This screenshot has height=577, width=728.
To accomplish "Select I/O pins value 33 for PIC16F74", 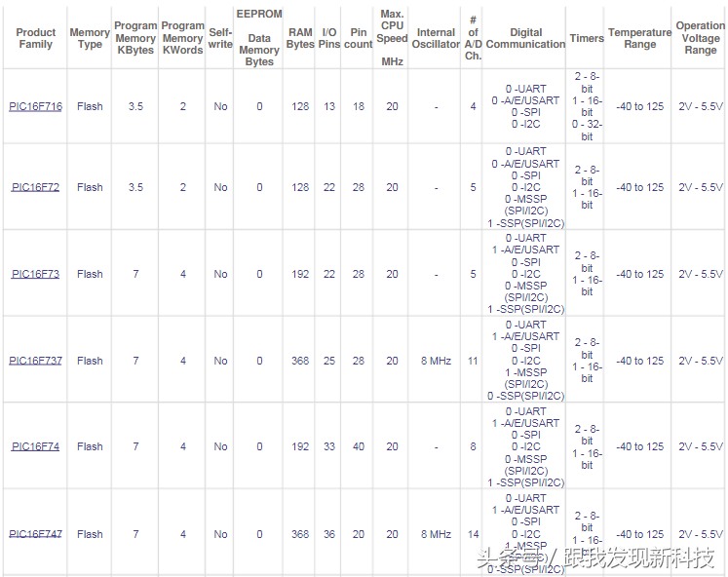I will coord(329,446).
